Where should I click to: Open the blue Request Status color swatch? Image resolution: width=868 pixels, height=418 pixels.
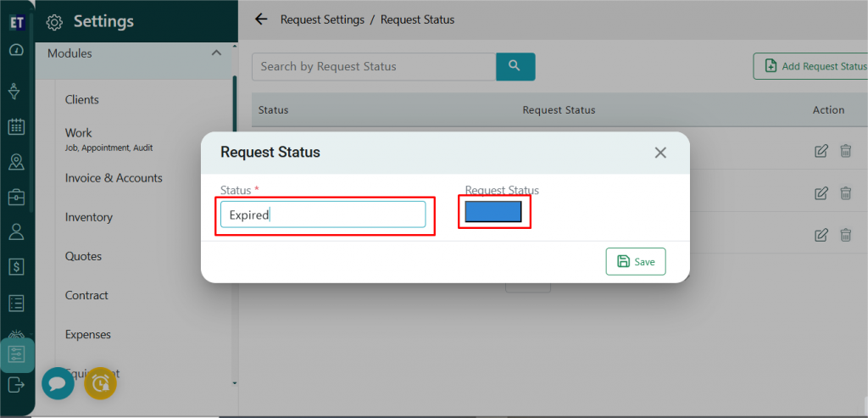tap(493, 212)
